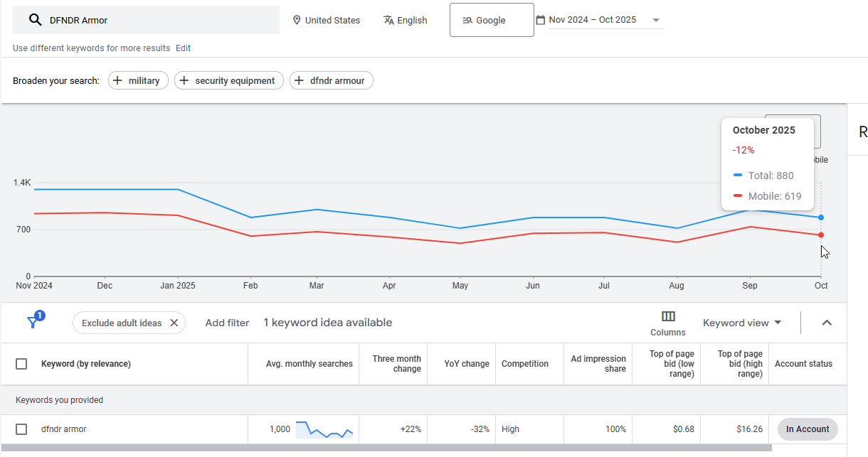Click the Edit keywords link

point(183,48)
